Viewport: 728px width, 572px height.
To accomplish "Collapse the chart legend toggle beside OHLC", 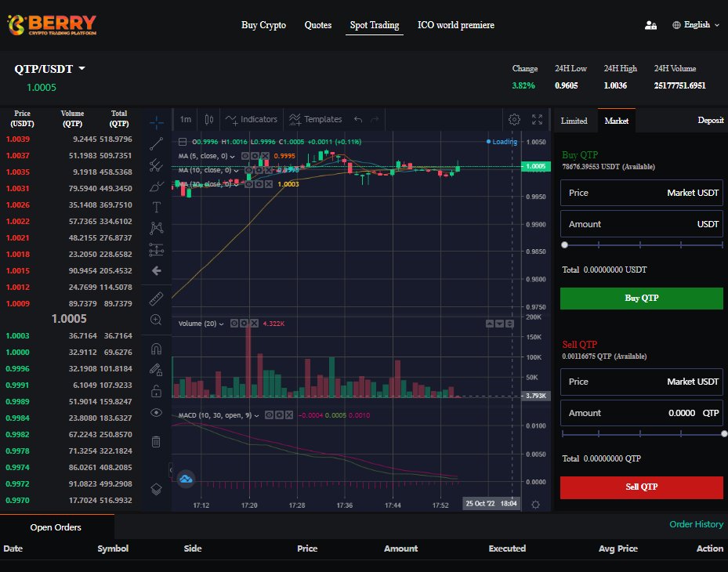I will coord(183,142).
